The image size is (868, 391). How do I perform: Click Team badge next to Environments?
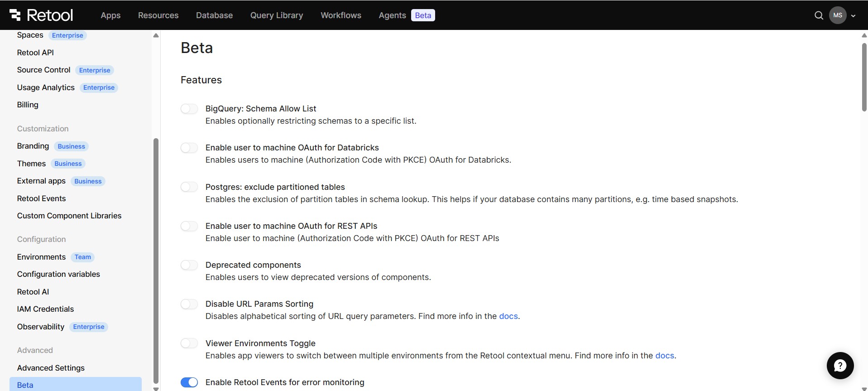pyautogui.click(x=83, y=257)
